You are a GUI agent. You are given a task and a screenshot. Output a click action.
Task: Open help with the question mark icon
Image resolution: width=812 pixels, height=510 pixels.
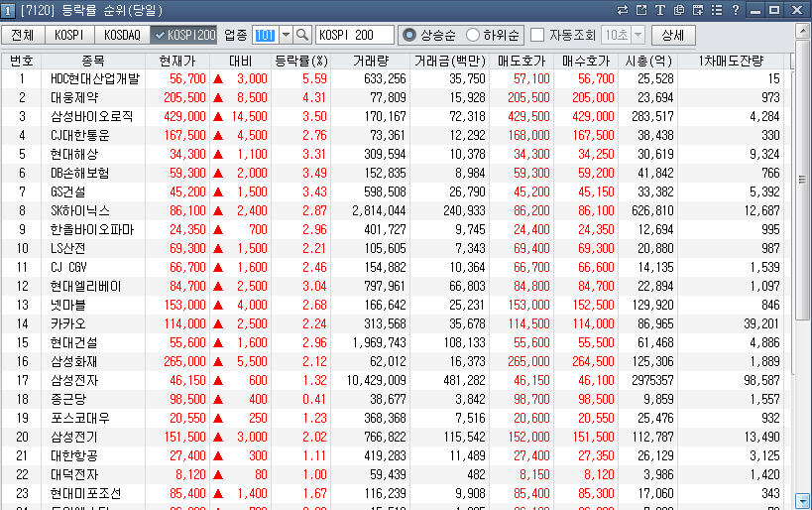click(x=735, y=9)
